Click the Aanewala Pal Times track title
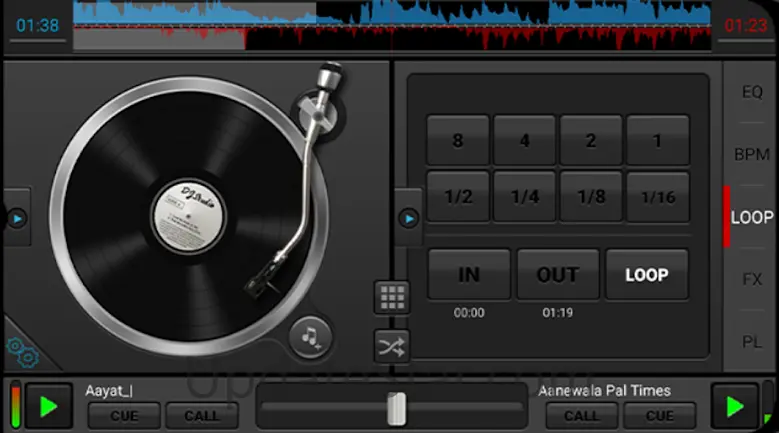 point(604,391)
